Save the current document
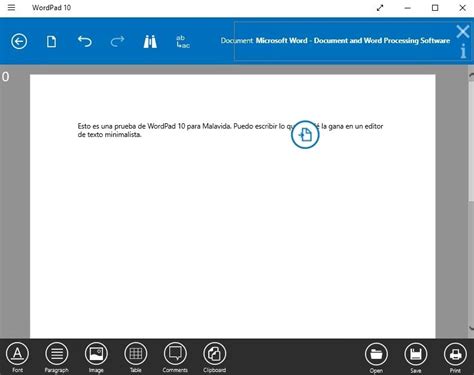 pyautogui.click(x=416, y=358)
